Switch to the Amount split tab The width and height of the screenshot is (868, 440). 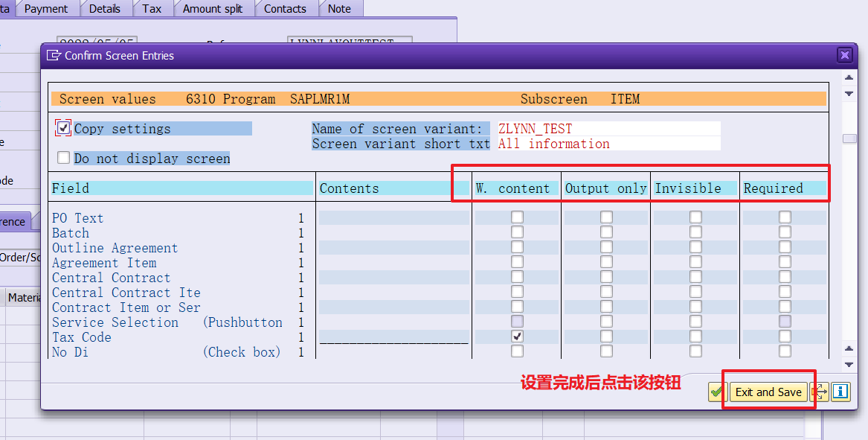214,8
